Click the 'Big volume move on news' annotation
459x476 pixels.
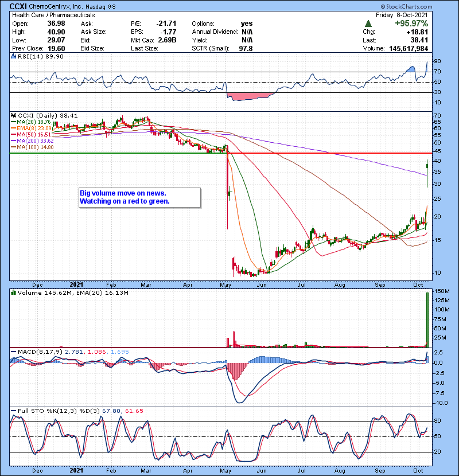140,197
